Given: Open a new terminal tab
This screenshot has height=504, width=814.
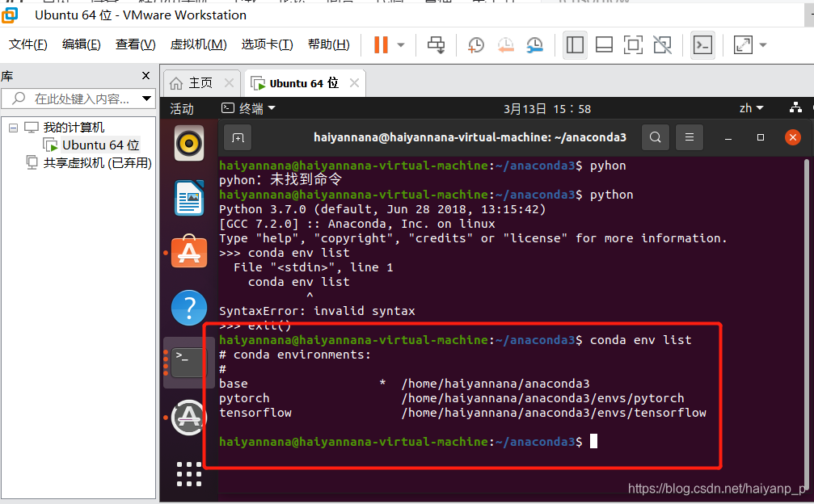Looking at the screenshot, I should pyautogui.click(x=238, y=137).
